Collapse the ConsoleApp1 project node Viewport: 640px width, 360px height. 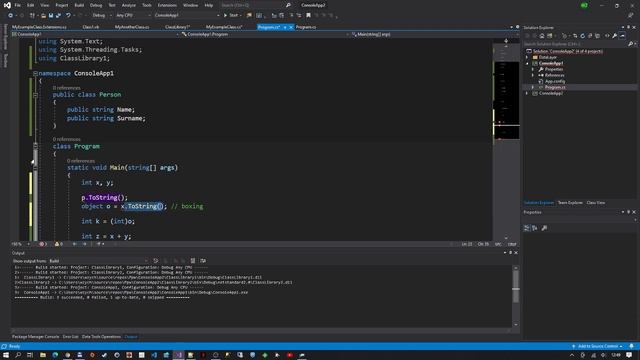tap(527, 63)
